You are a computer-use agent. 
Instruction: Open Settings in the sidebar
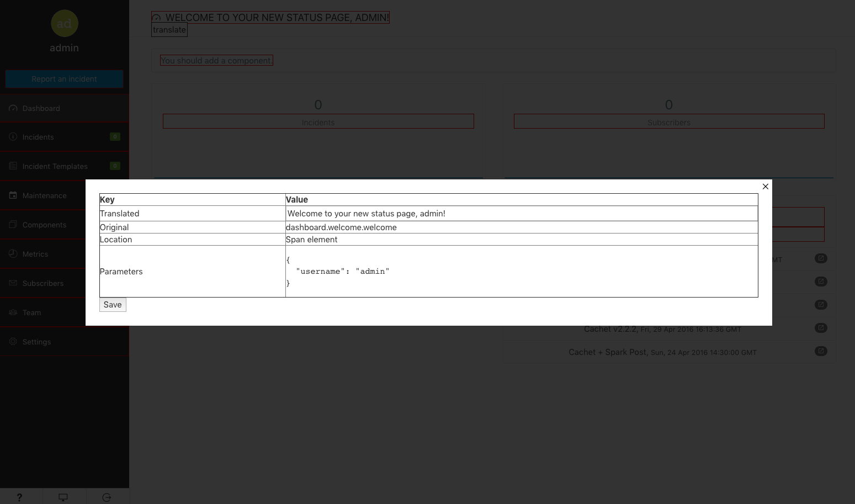click(x=65, y=342)
